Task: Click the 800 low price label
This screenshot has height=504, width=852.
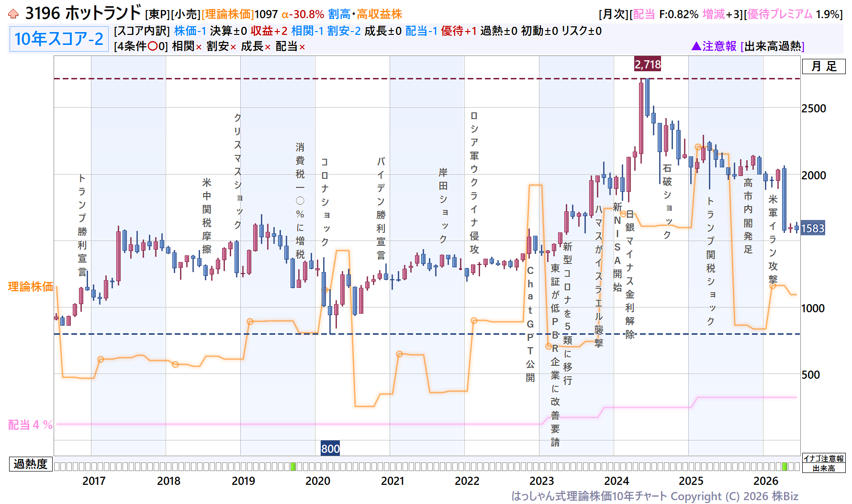Action: tap(330, 449)
